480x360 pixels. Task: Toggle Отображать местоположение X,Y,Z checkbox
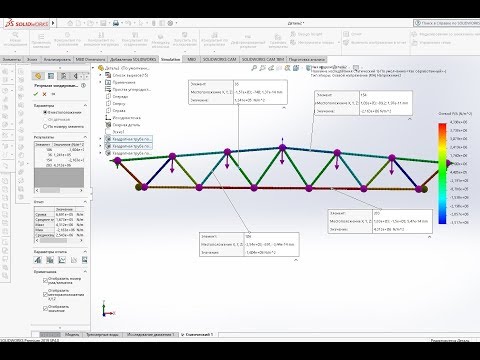coord(45,294)
